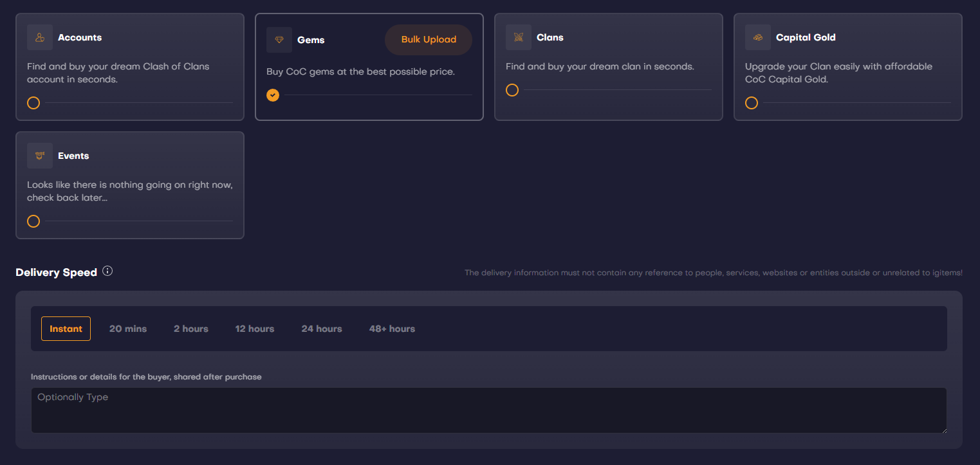Select the Accounts radio circle
Screen dimensions: 980x465
coord(33,103)
